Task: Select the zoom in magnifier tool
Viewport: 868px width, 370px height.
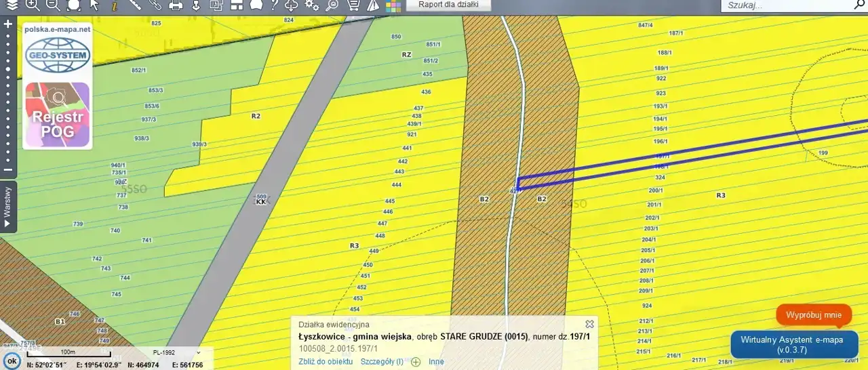Action: point(33,5)
